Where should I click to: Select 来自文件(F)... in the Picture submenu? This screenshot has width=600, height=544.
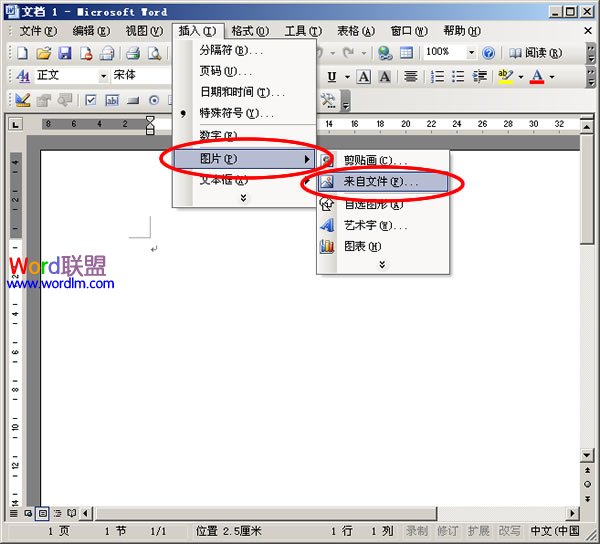tap(383, 181)
